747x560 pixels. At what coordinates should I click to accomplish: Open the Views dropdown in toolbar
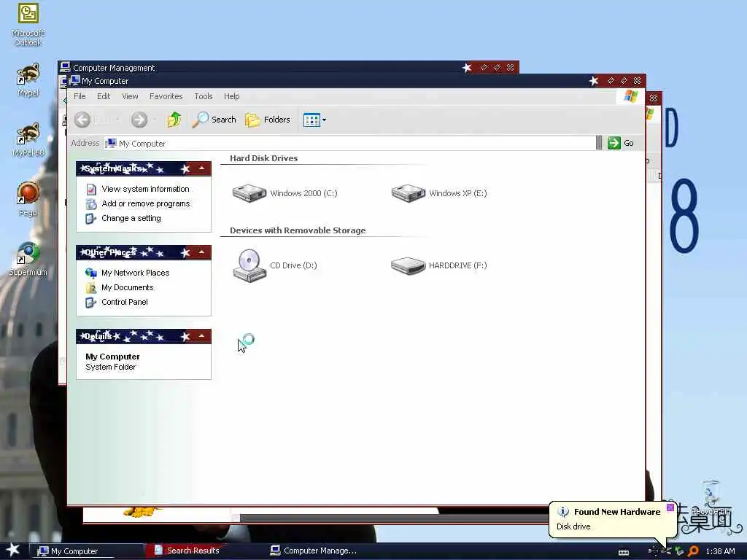pyautogui.click(x=314, y=120)
